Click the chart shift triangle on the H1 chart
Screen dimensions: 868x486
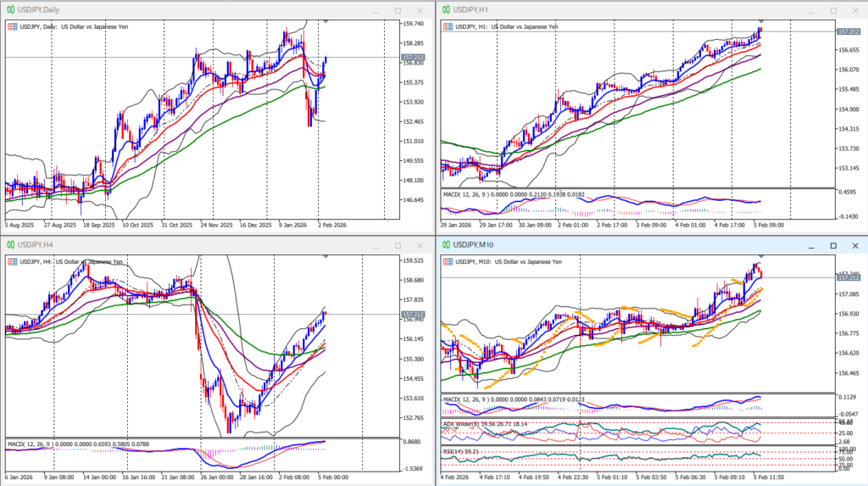(x=760, y=21)
